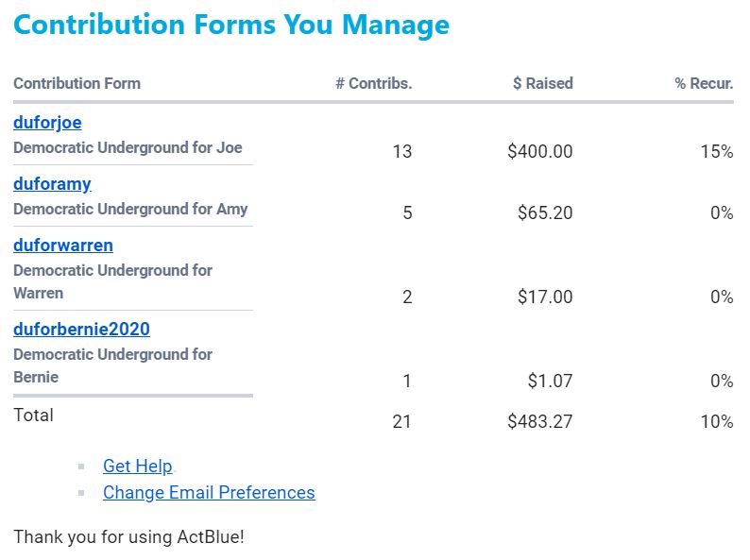
Task: Click the $ Raised column header
Action: [x=543, y=83]
